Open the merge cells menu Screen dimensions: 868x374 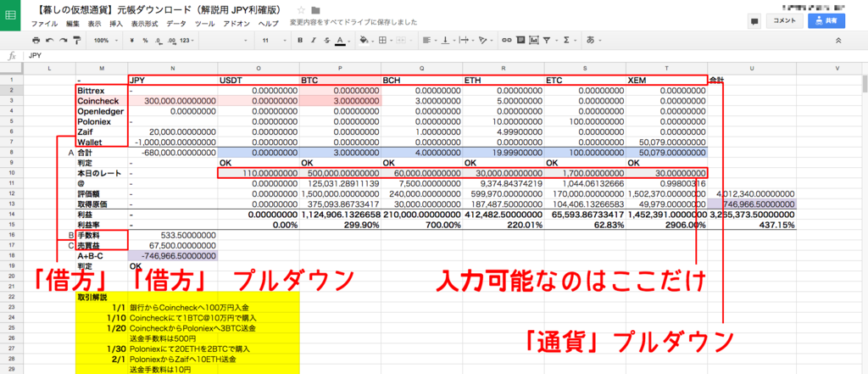pyautogui.click(x=401, y=41)
